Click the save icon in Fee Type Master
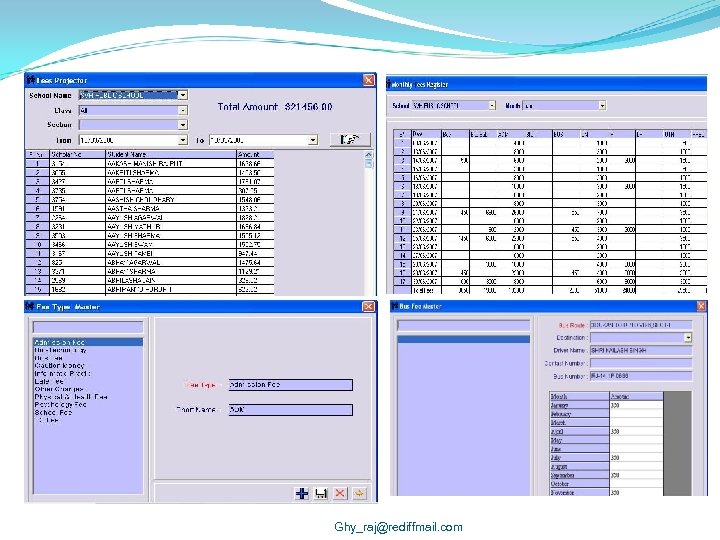Screen dimensions: 720x540 coord(321,493)
